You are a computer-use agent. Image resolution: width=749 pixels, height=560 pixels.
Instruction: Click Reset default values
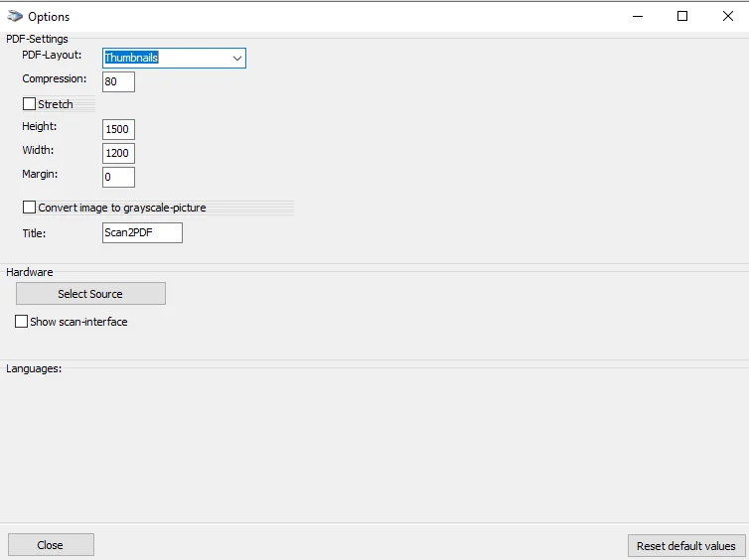click(685, 545)
